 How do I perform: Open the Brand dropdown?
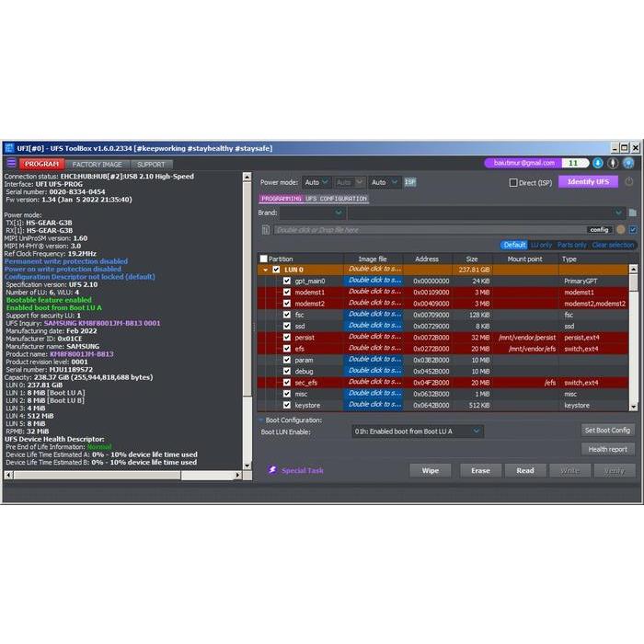click(x=311, y=213)
